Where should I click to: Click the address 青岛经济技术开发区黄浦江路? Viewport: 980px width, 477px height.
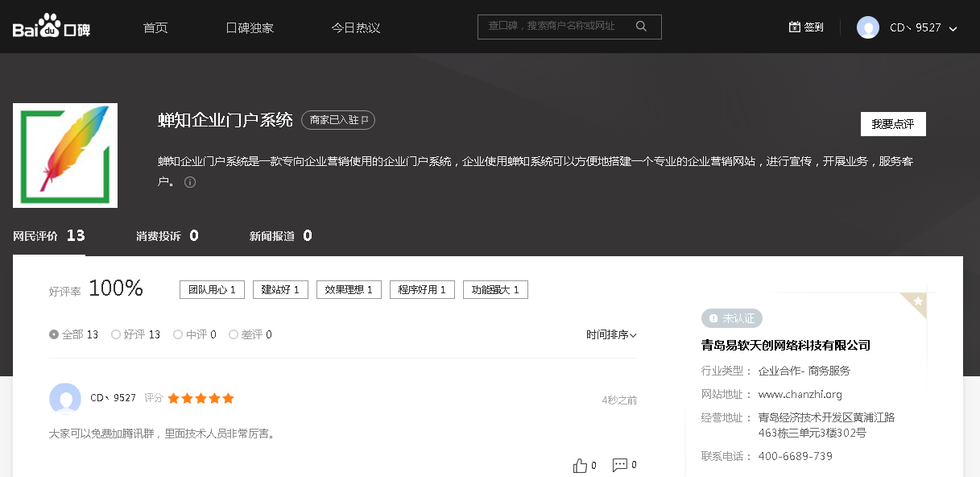[827, 417]
